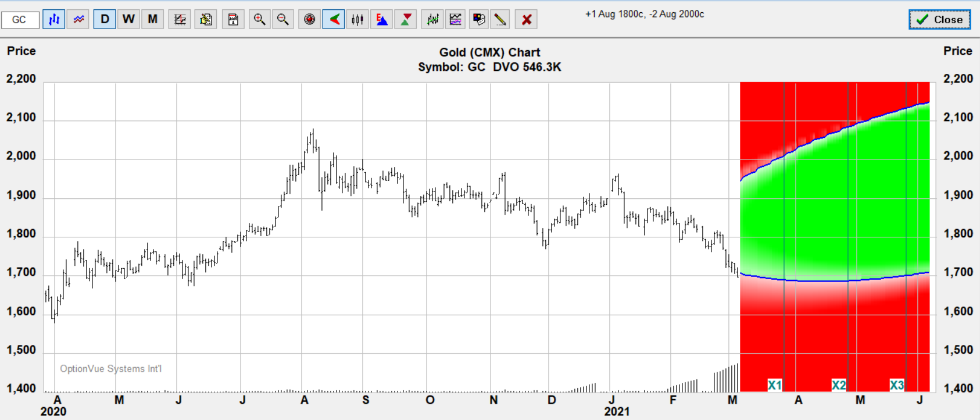
Task: Select the bar chart style icon
Action: pos(53,19)
